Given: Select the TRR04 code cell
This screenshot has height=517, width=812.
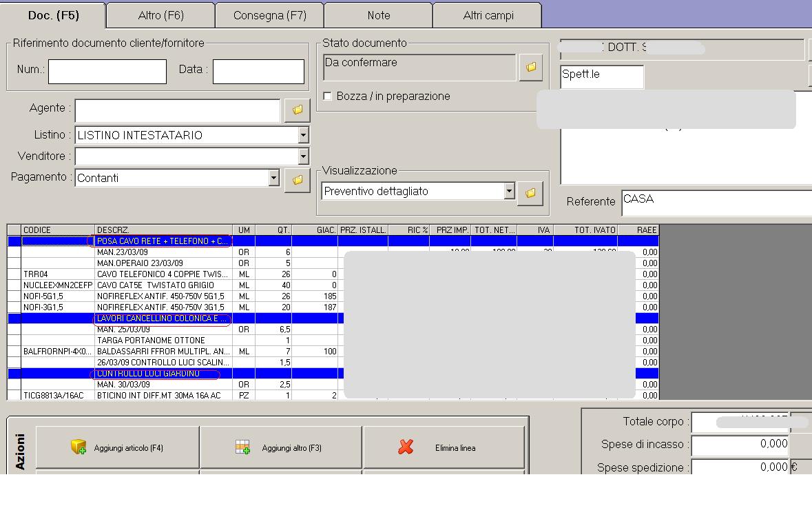Looking at the screenshot, I should pyautogui.click(x=58, y=274).
